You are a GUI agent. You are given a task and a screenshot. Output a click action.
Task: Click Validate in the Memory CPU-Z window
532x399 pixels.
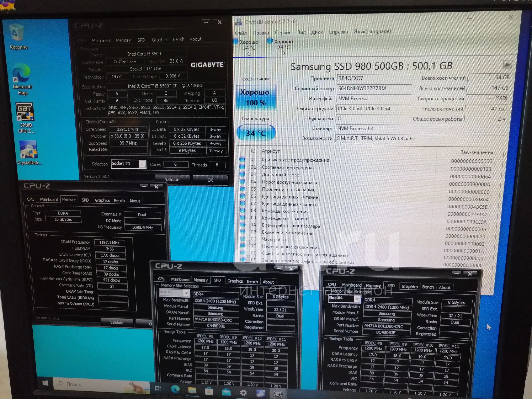(117, 323)
